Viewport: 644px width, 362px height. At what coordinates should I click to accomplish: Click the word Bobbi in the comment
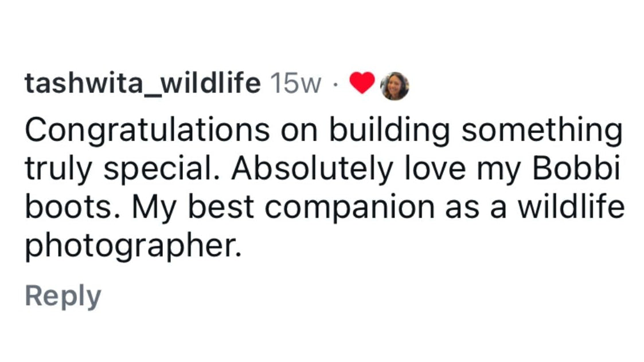pos(576,168)
